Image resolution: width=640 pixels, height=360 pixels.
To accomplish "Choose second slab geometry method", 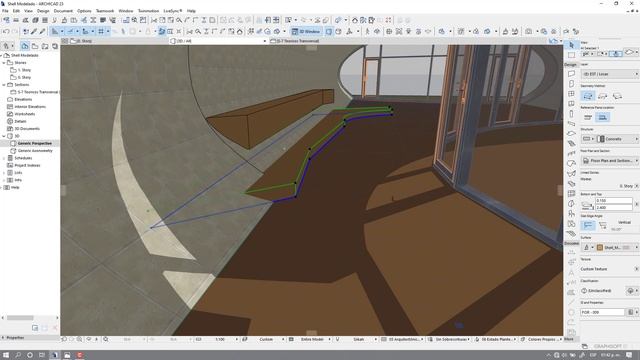I will tap(602, 96).
